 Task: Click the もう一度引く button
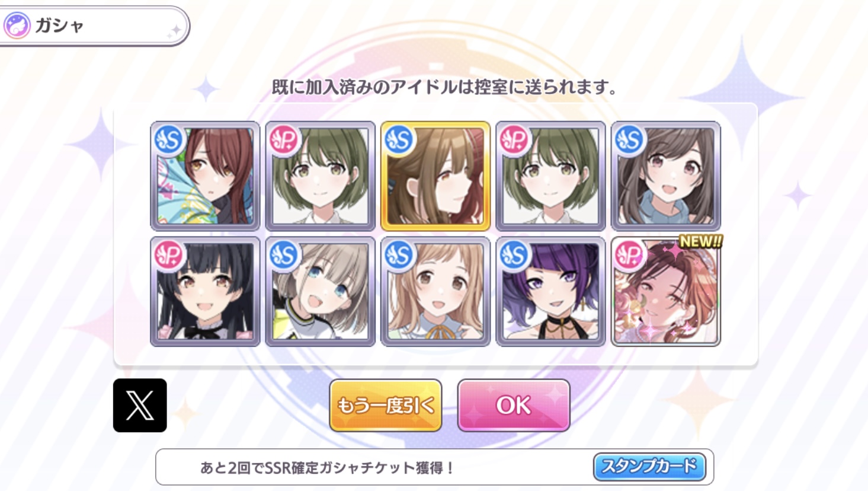click(386, 406)
